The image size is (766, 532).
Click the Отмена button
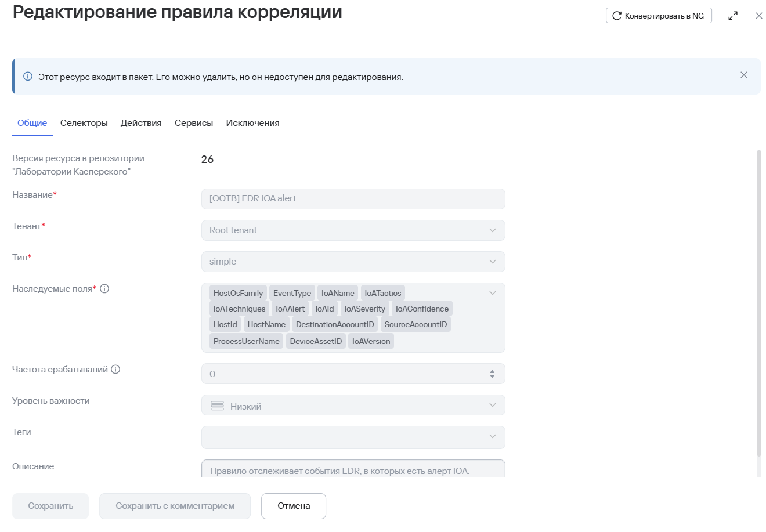(294, 506)
